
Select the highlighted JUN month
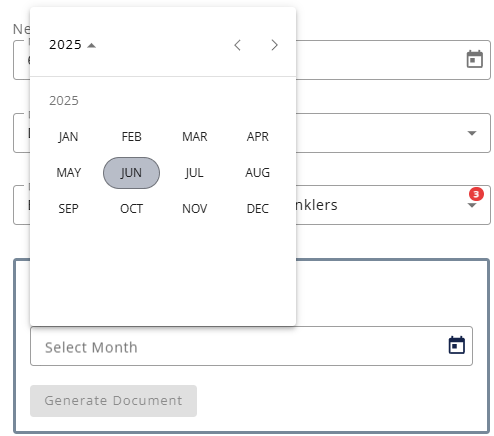(x=131, y=173)
